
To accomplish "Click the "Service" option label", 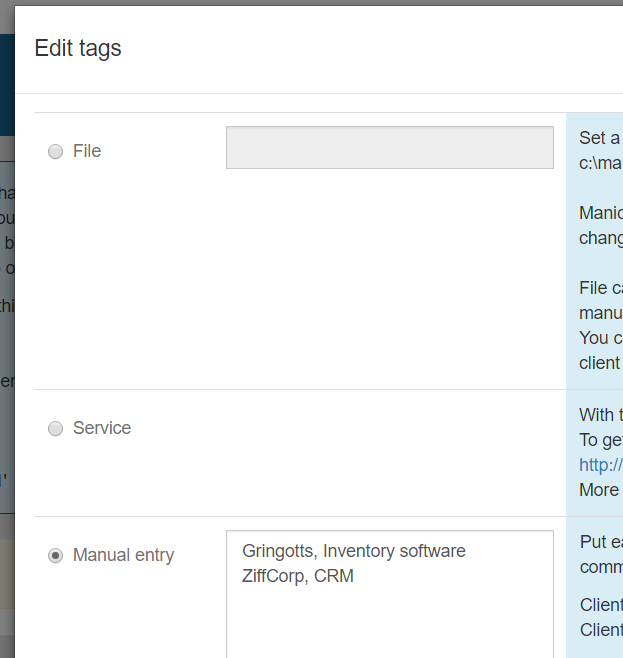I will click(x=102, y=428).
